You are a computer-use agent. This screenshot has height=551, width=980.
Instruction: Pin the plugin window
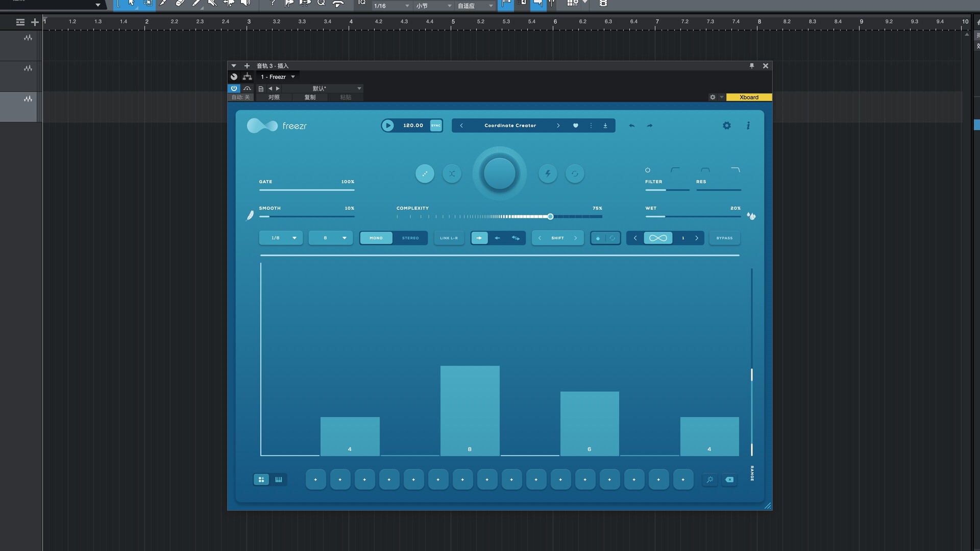[x=751, y=66]
